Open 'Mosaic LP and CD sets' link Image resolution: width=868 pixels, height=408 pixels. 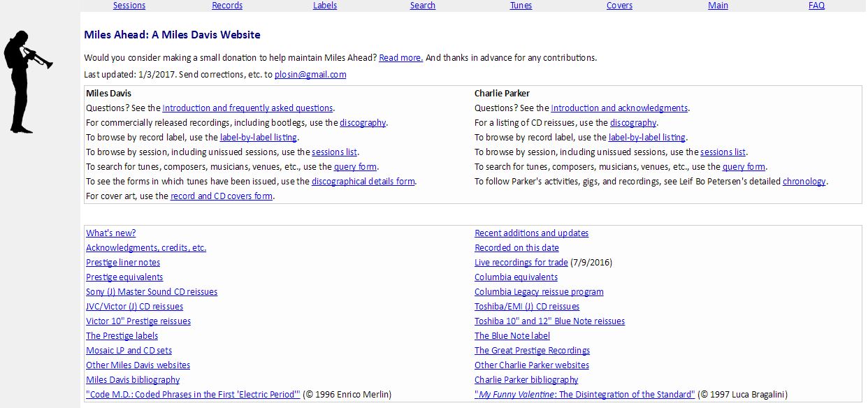[x=129, y=351]
